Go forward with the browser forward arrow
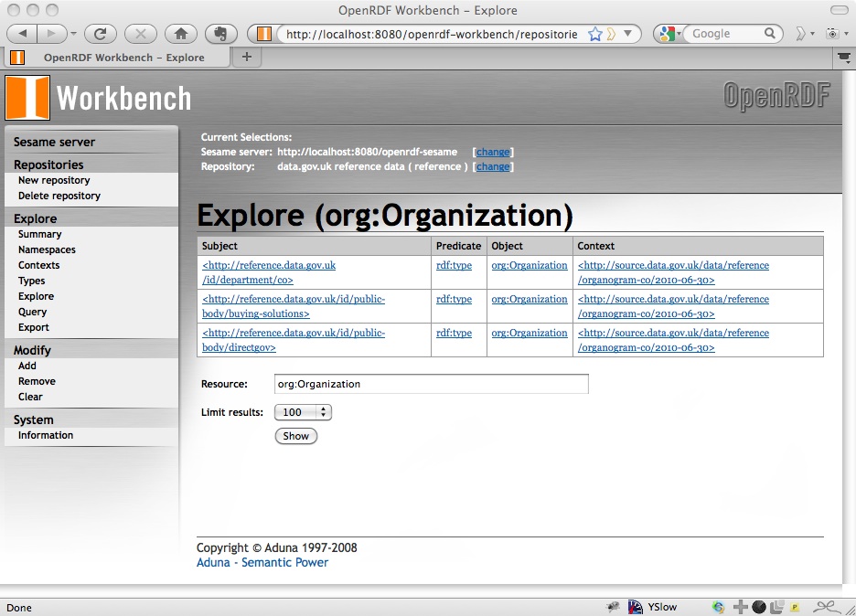Image resolution: width=856 pixels, height=616 pixels. pos(52,34)
